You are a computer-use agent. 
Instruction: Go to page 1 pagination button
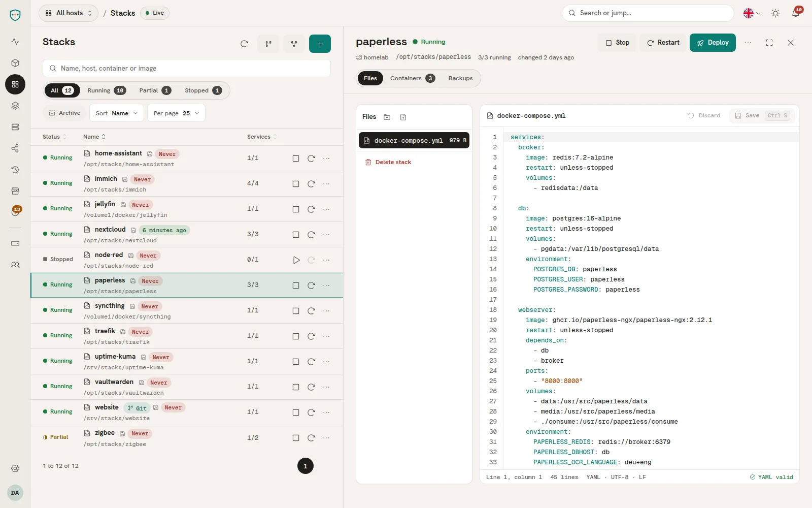click(306, 466)
